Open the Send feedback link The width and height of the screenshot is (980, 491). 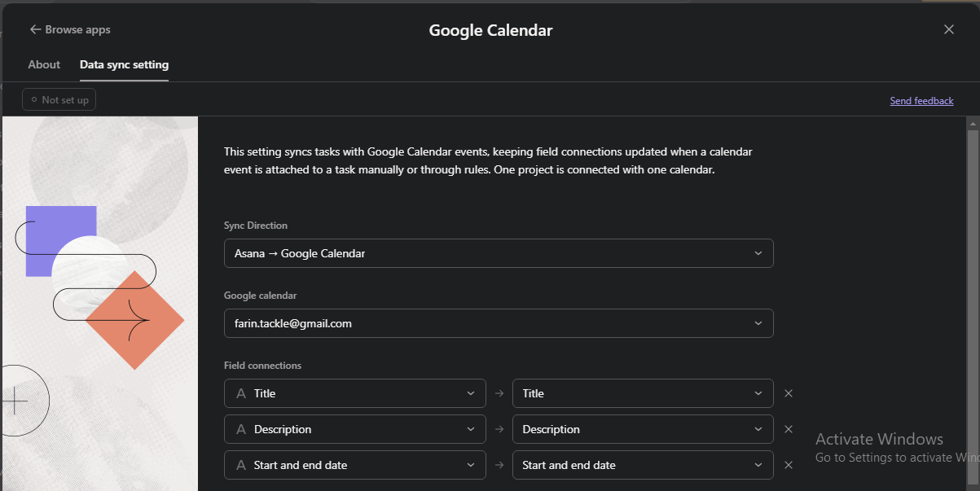[x=921, y=101]
